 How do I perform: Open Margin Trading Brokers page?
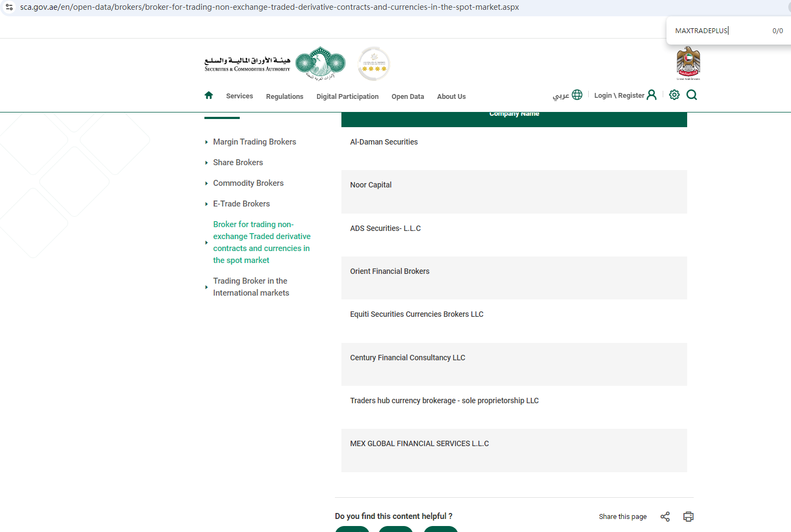[254, 142]
